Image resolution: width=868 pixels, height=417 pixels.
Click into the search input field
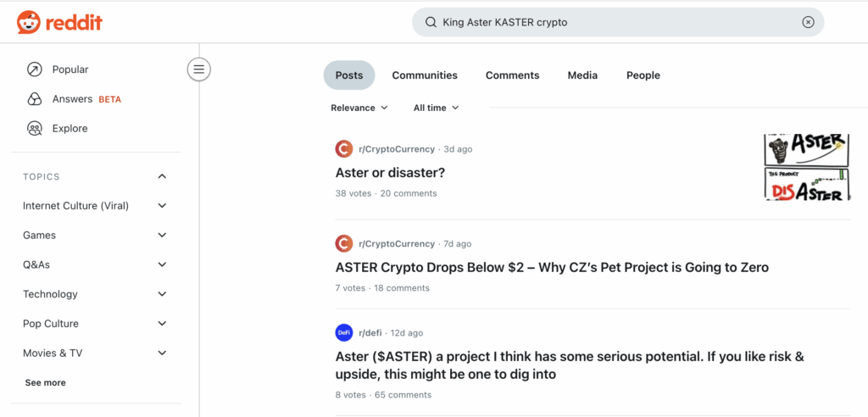tap(610, 22)
